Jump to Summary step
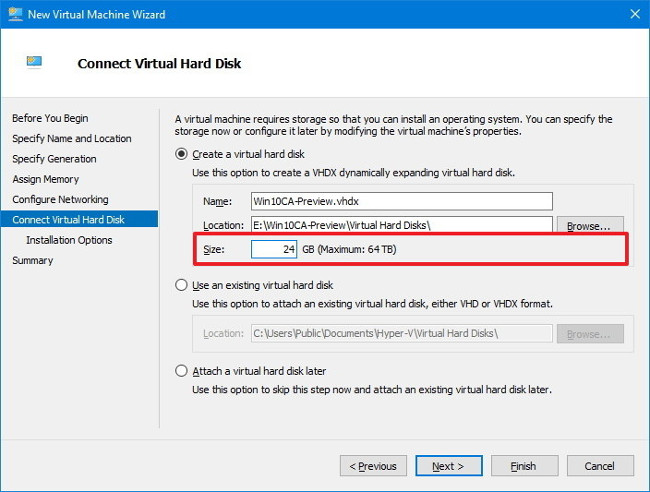 [x=33, y=260]
